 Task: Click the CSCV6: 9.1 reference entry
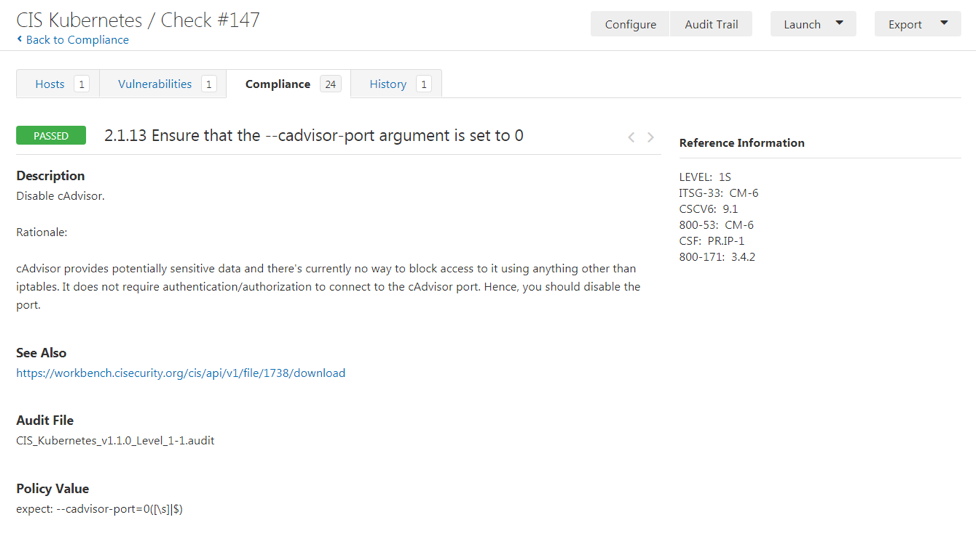[x=708, y=209]
